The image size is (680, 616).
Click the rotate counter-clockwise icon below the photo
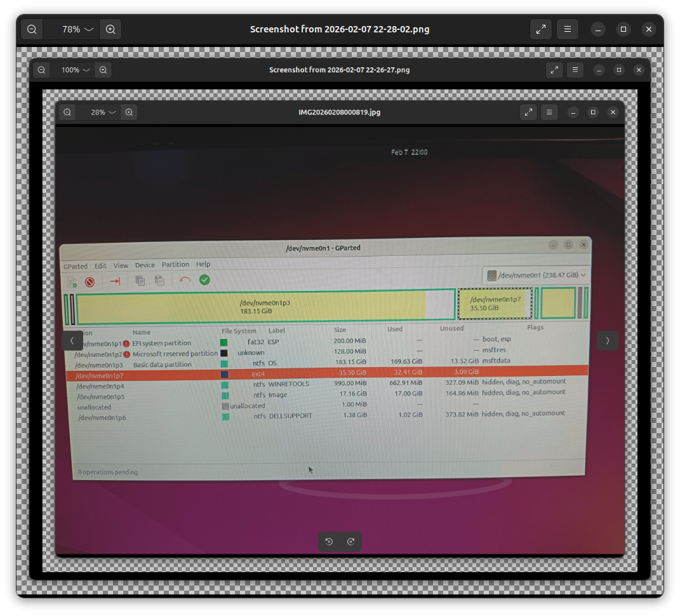coord(329,542)
